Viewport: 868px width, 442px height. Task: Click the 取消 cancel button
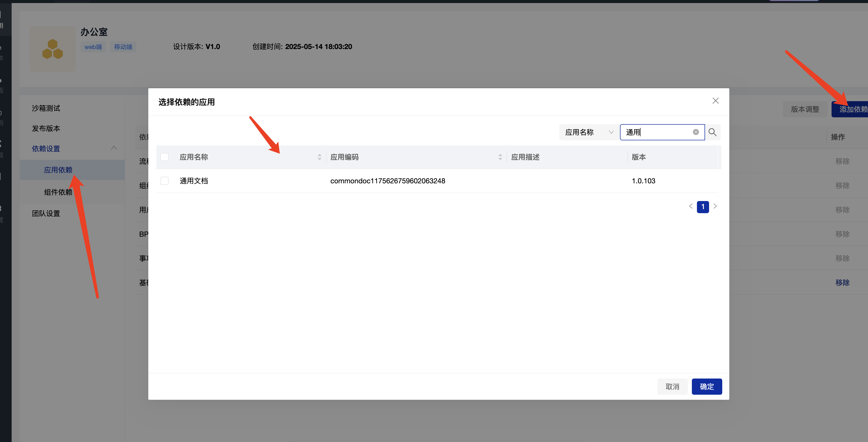point(672,386)
